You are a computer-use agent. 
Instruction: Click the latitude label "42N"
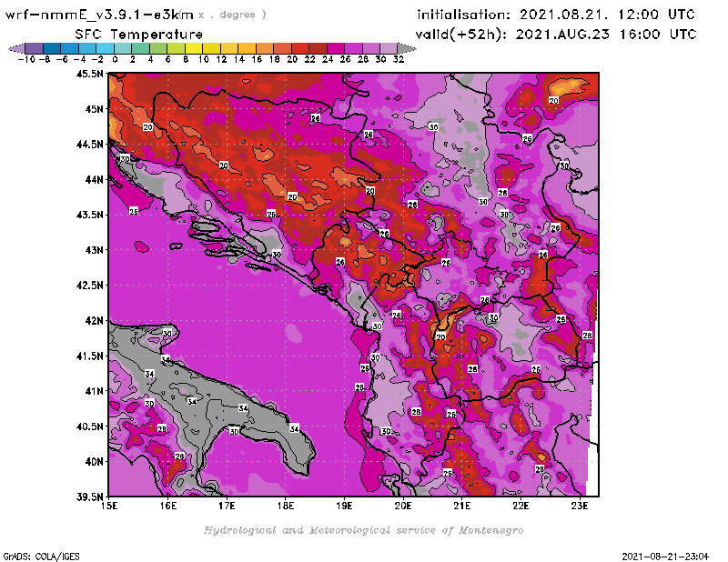(x=94, y=320)
